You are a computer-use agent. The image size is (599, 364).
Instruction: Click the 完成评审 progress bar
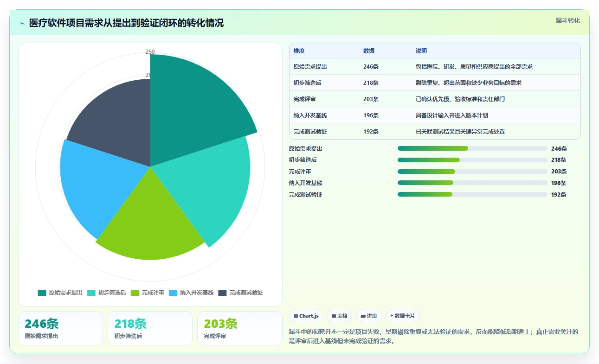pos(472,172)
